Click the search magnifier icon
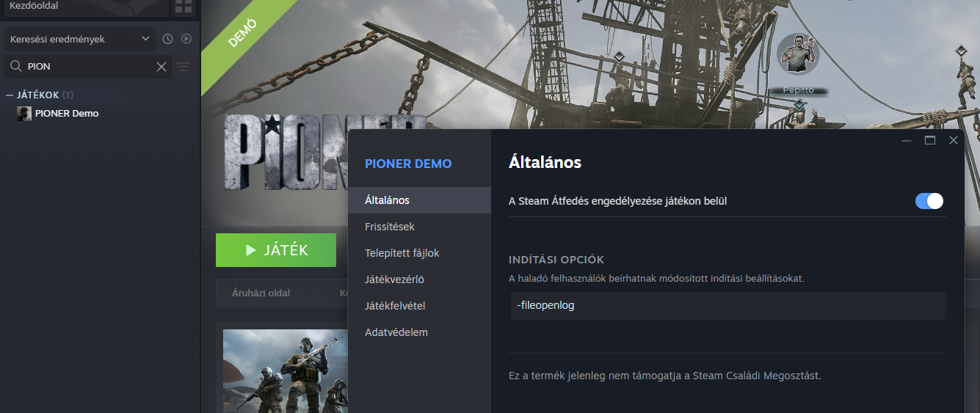Image resolution: width=980 pixels, height=413 pixels. click(15, 67)
